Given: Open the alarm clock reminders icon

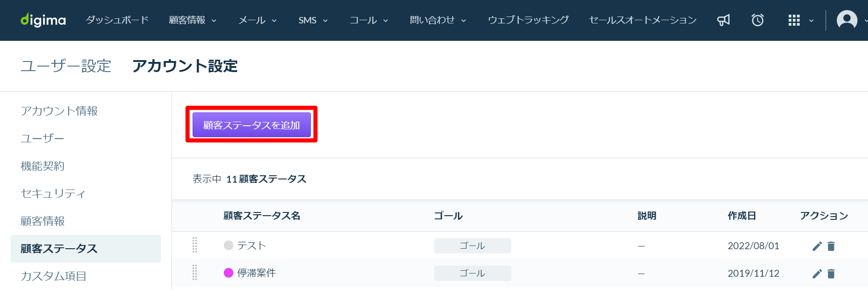Looking at the screenshot, I should pos(757,20).
